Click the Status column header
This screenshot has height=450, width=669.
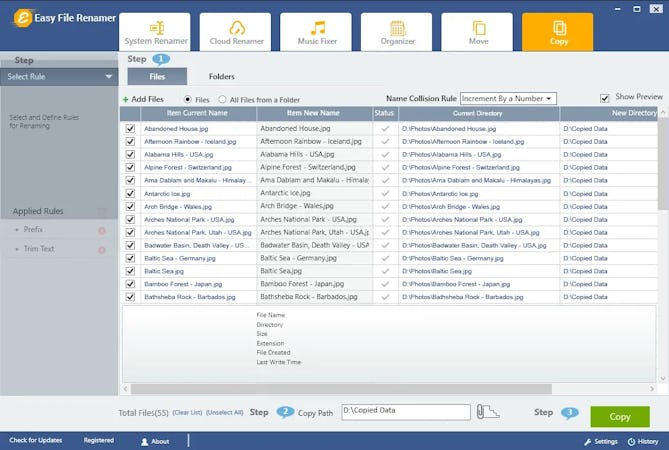[x=385, y=113]
